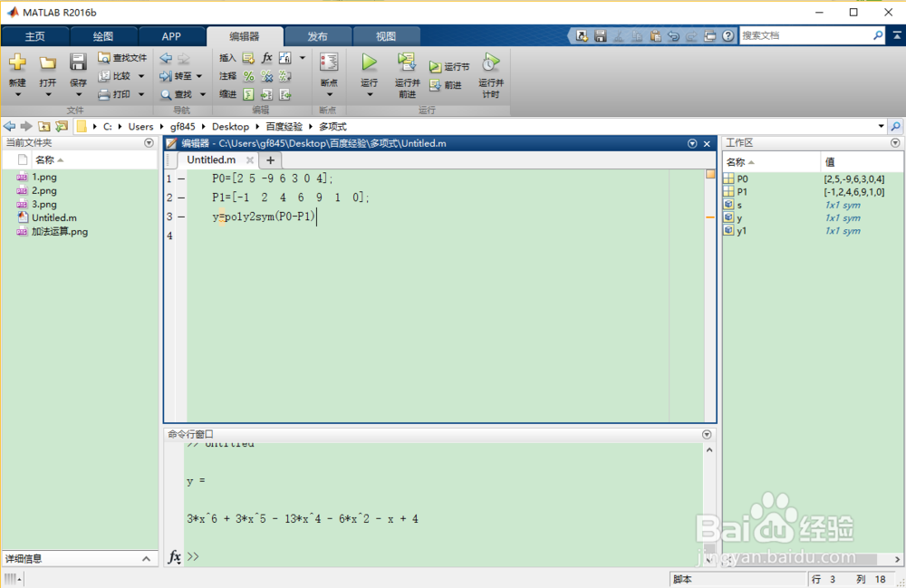
Task: Click 查找 find button in ribbon
Action: pyautogui.click(x=177, y=94)
